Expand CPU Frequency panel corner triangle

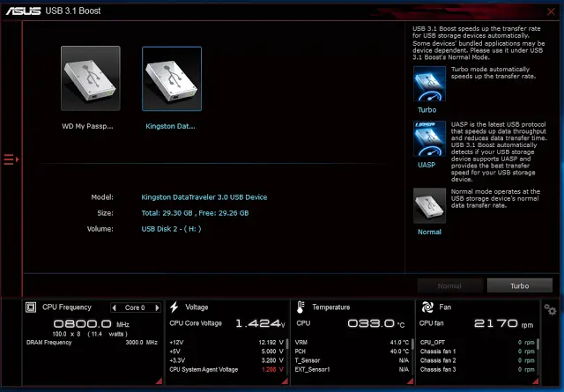159,381
